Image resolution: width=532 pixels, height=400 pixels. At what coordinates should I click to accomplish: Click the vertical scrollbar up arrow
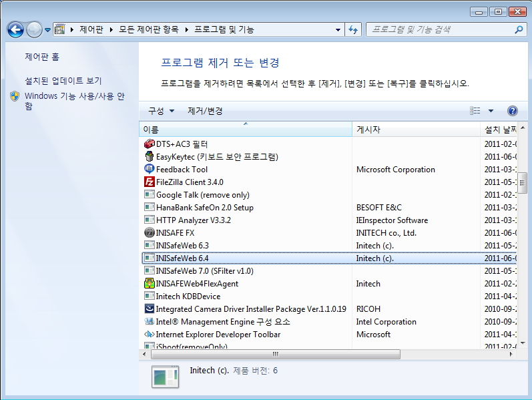pyautogui.click(x=523, y=128)
